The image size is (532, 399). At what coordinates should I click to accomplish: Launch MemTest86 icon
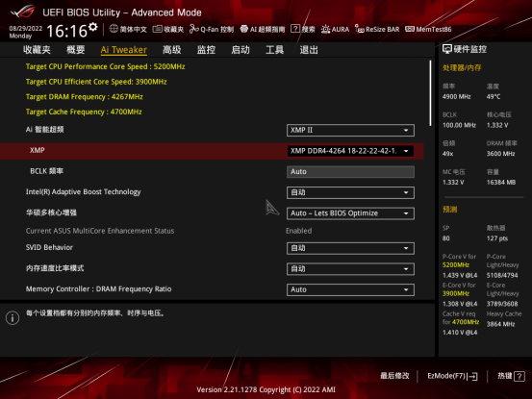[x=410, y=29]
